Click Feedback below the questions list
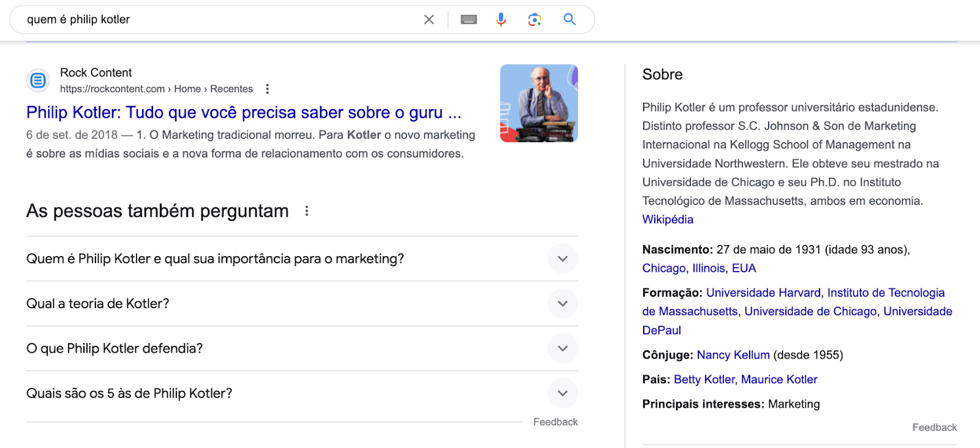Screen dimensions: 980x448 [556, 422]
